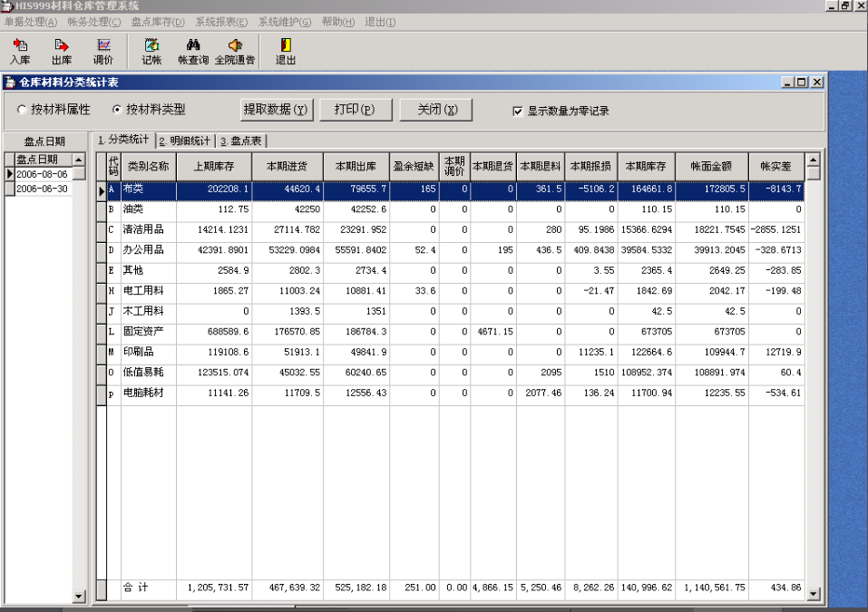Open the 系统报表(E) menu
Screen dimensions: 868x612
tap(221, 22)
